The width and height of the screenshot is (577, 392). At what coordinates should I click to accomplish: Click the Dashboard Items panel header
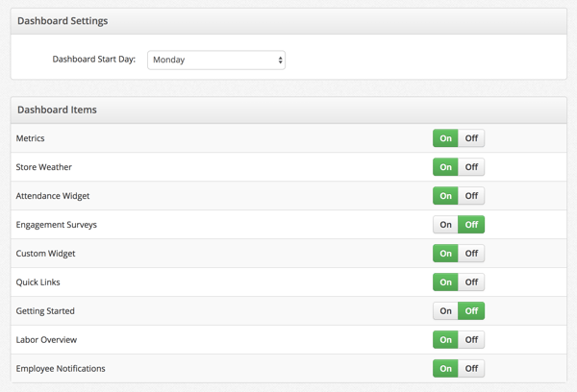[288, 110]
